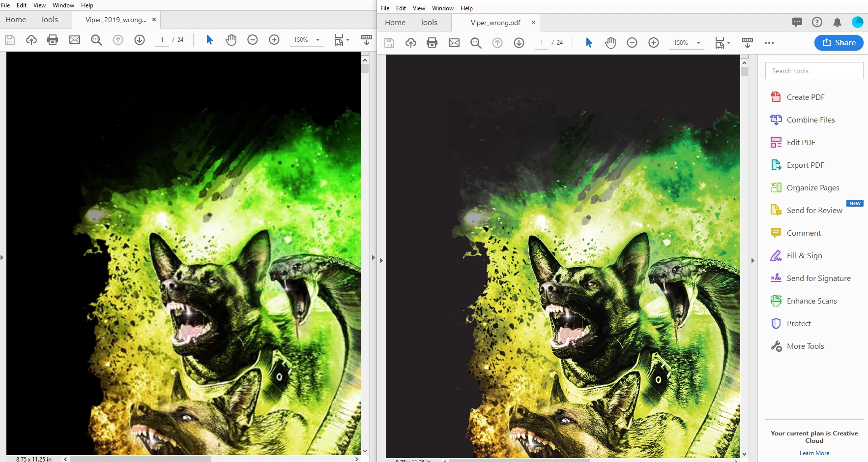
Task: Open Window menu in right window
Action: click(x=443, y=8)
